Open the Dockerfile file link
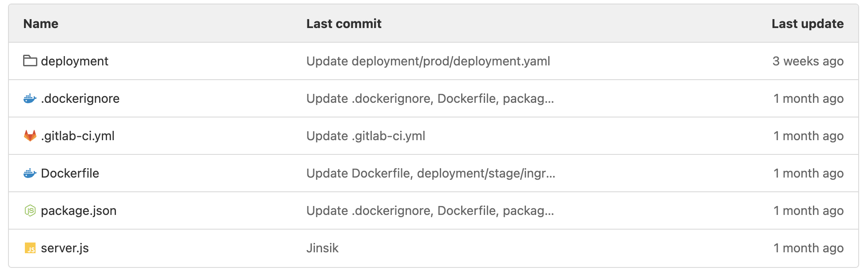 70,173
